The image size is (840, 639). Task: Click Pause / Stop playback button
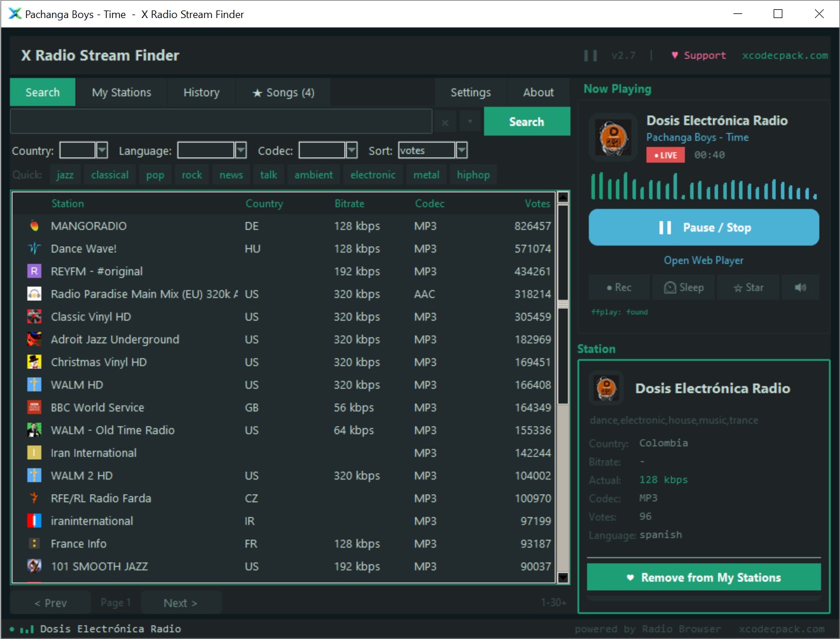[704, 228]
